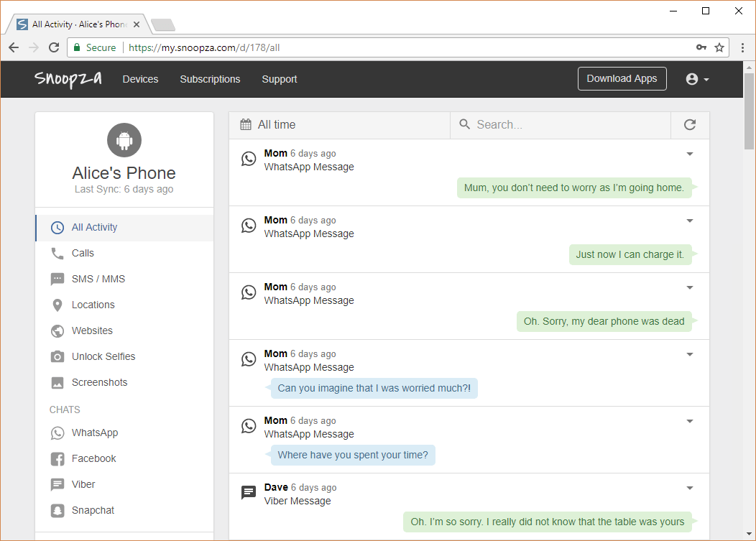Click the Alice's Phone device name
756x541 pixels.
pos(124,172)
